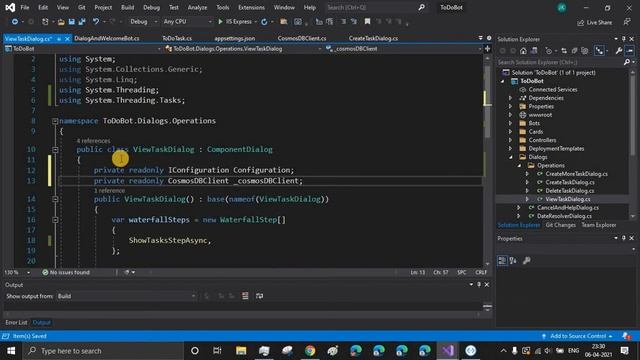Toggle auto-hide pin on the Properties panel
This screenshot has width=640, height=360.
[x=624, y=238]
